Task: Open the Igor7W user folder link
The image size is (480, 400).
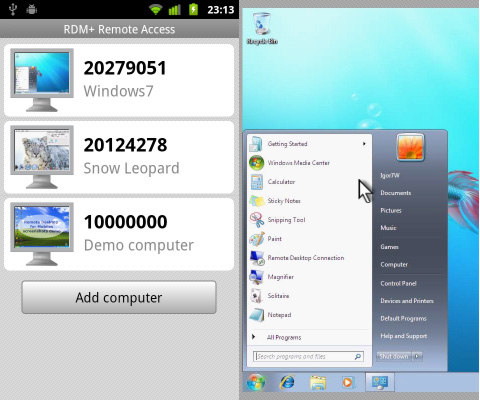Action: 390,175
